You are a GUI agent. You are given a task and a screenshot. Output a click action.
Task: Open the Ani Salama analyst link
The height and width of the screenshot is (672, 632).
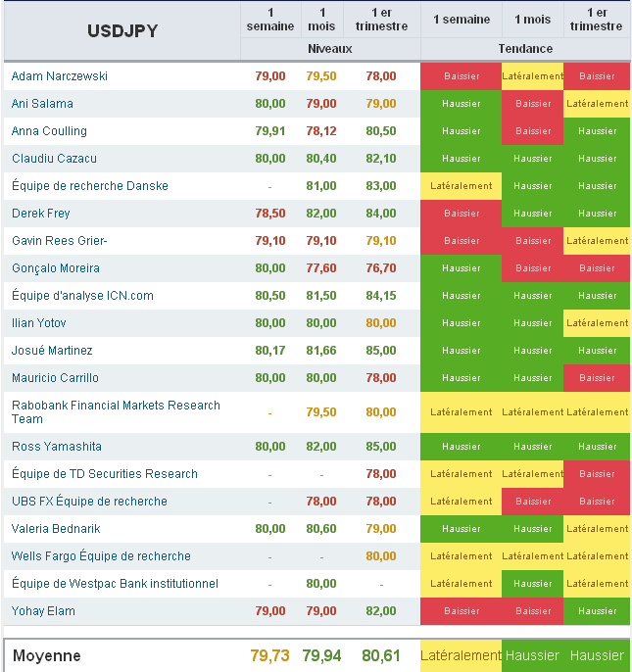pos(42,104)
